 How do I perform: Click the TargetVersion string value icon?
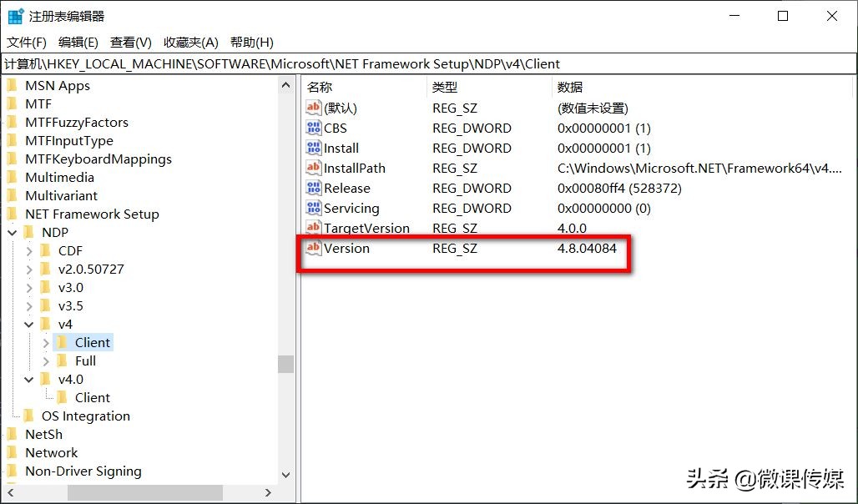click(312, 228)
